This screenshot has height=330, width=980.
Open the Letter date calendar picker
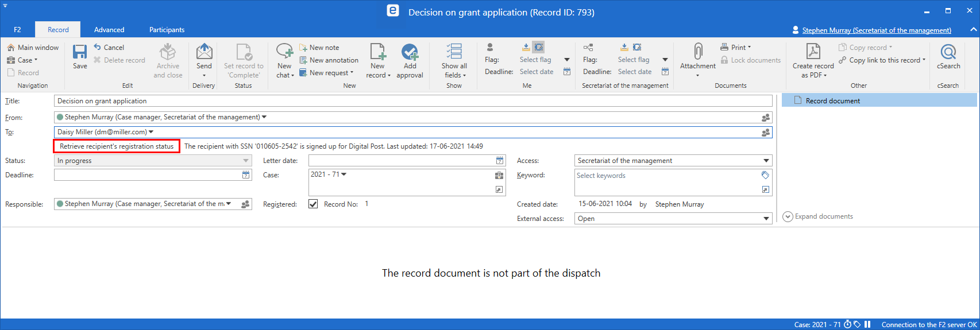point(500,161)
